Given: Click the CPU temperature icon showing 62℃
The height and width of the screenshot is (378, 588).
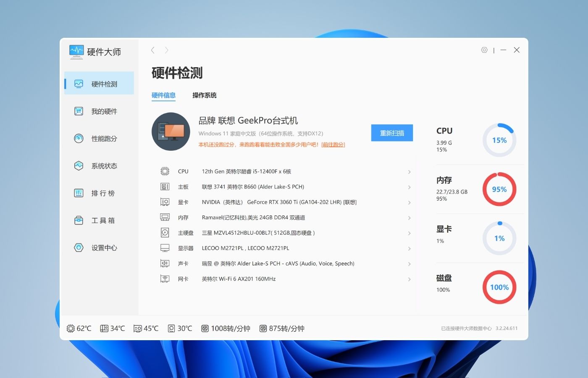Looking at the screenshot, I should pyautogui.click(x=71, y=328).
